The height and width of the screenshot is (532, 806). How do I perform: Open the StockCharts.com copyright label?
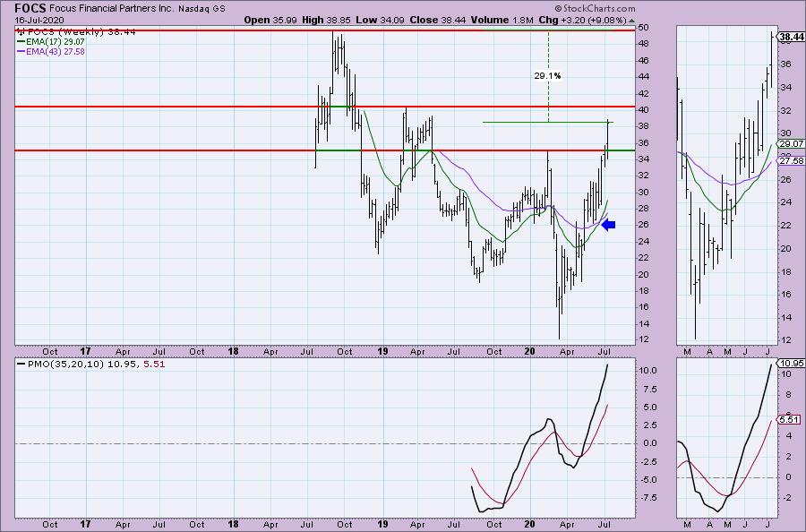[595, 8]
